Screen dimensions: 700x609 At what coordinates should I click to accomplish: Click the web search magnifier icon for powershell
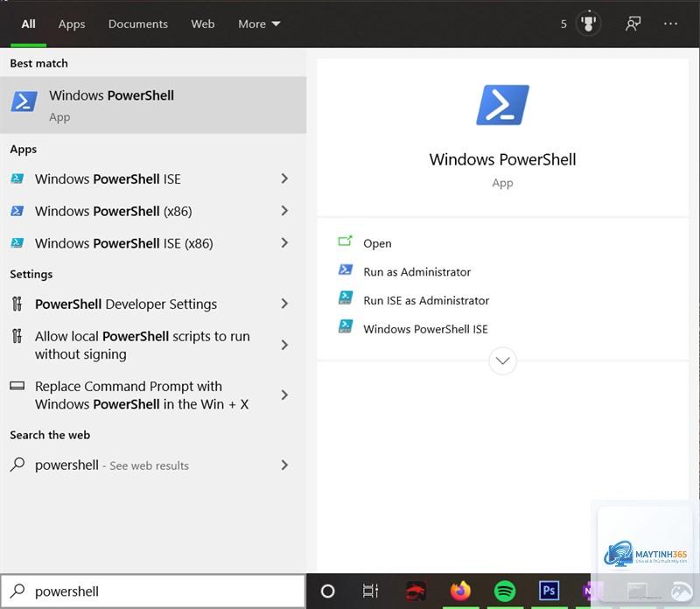click(17, 465)
